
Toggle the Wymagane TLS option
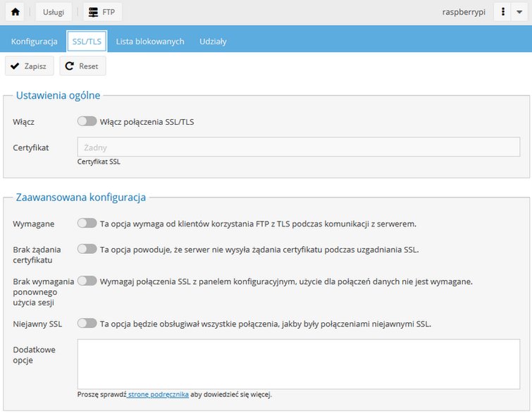87,223
